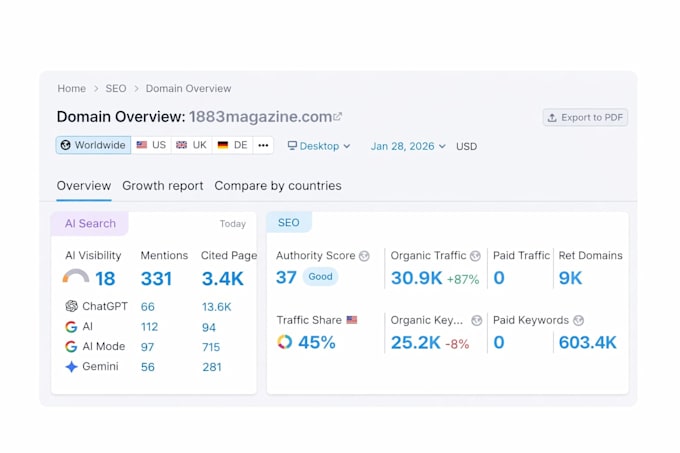Viewport: 680px width, 453px height.
Task: Click the Cited Pages total 3.4K
Action: 222,279
